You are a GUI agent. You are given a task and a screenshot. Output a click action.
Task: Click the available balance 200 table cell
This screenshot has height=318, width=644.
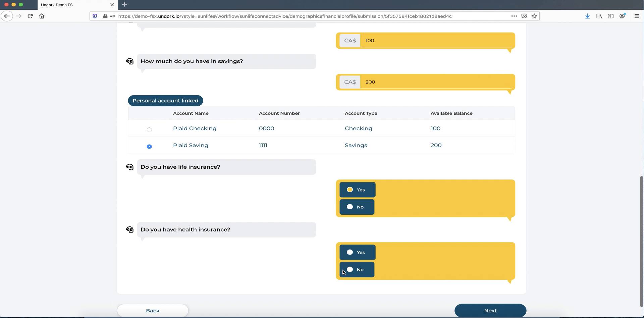(436, 146)
